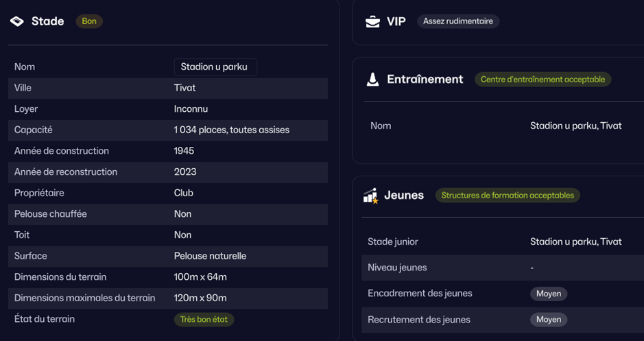Click the 'Moyen' badge for Recrutement des jeunes
644x341 pixels.
[x=549, y=320]
